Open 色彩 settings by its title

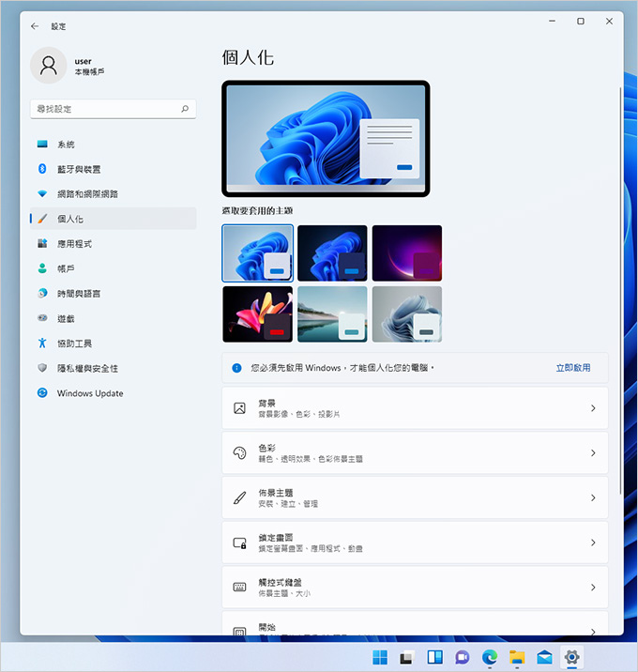pyautogui.click(x=266, y=448)
